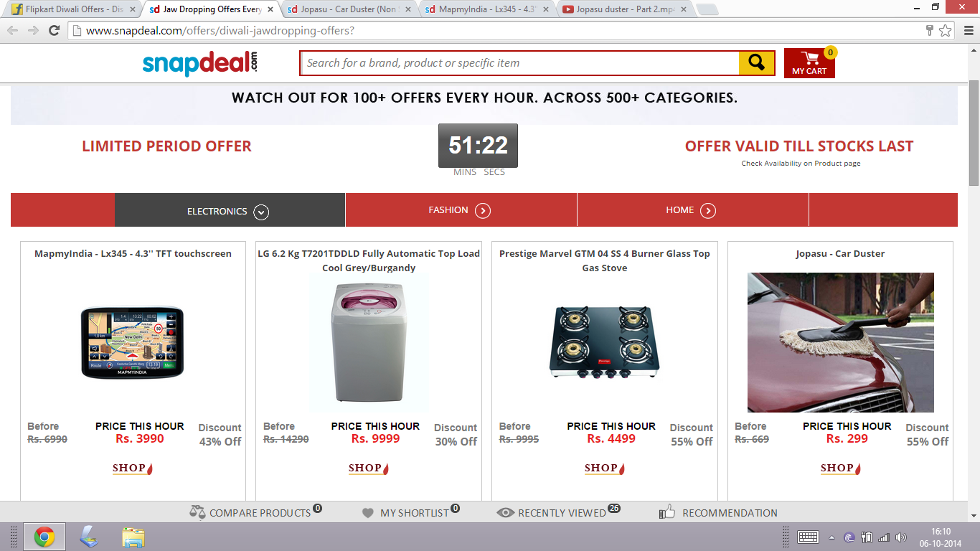Image resolution: width=980 pixels, height=551 pixels.
Task: Click SHOP under the LG washing machine
Action: pyautogui.click(x=369, y=468)
